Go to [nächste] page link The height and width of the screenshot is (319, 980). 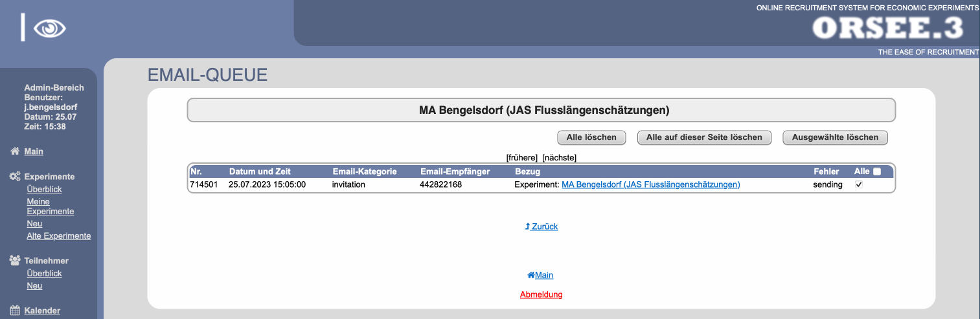point(559,157)
